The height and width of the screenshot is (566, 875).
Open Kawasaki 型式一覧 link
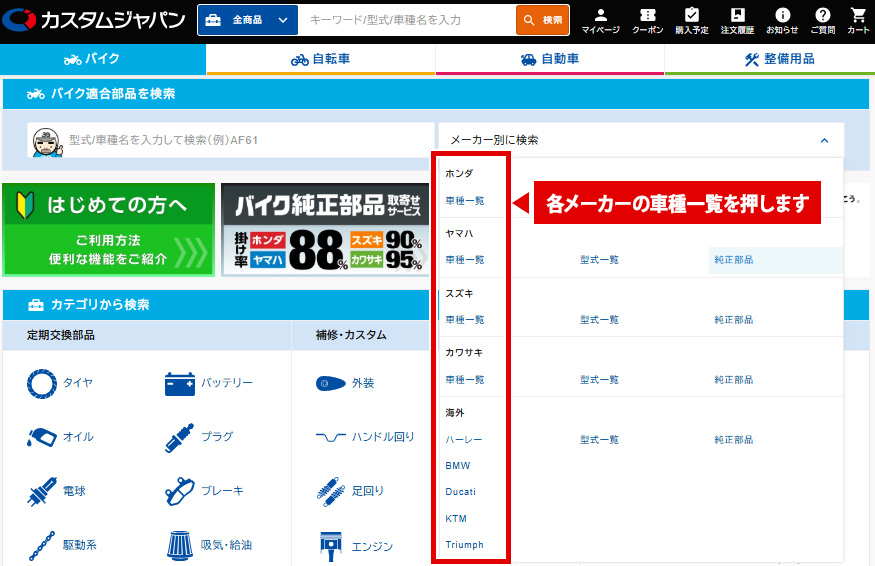(599, 380)
